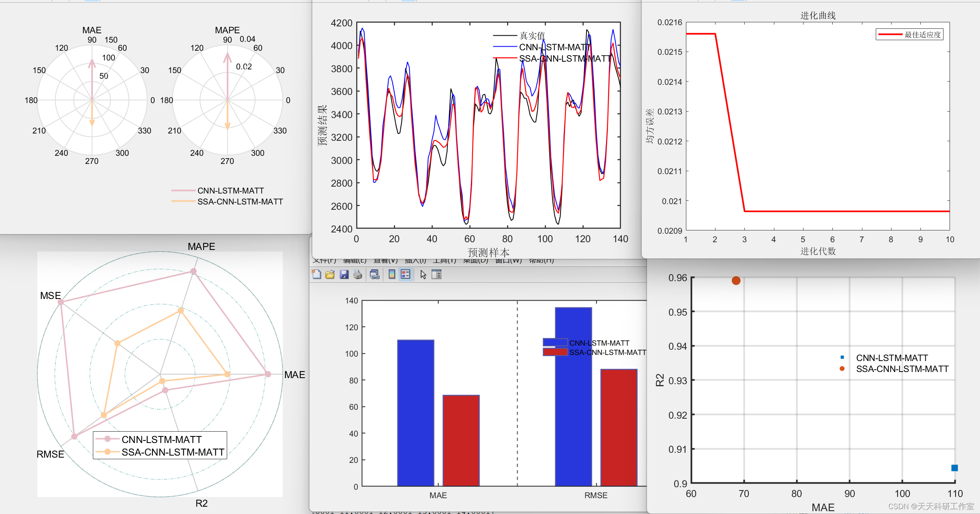980x514 pixels.
Task: Open the 帮助(H) menu
Action: click(x=542, y=260)
